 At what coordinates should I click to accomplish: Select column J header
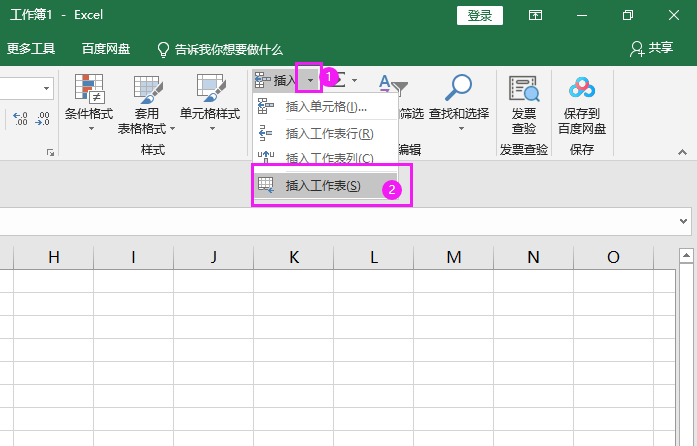click(x=213, y=257)
